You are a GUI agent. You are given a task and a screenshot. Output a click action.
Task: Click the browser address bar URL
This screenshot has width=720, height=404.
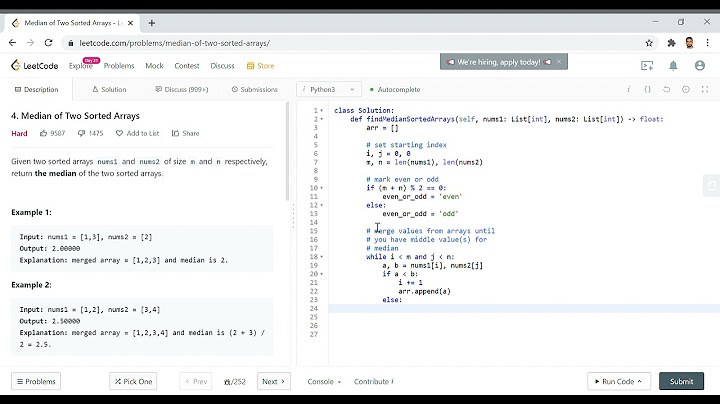(x=174, y=43)
